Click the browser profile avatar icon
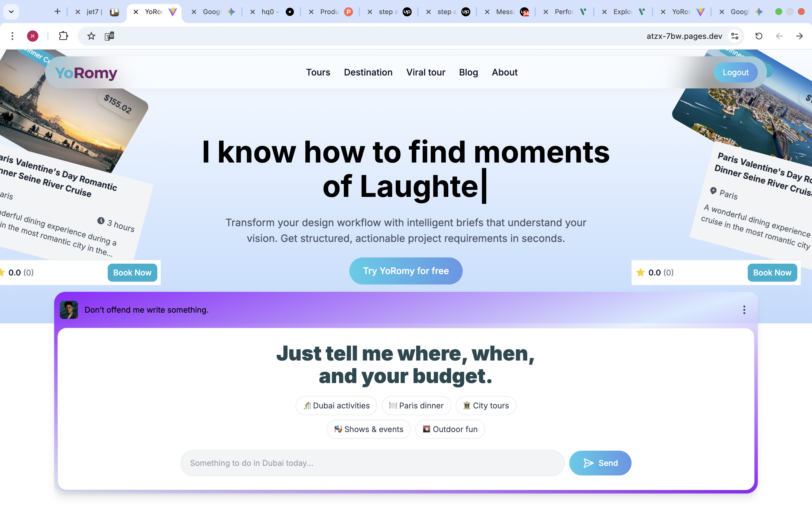Screen dimensions: 812x507 32,36
